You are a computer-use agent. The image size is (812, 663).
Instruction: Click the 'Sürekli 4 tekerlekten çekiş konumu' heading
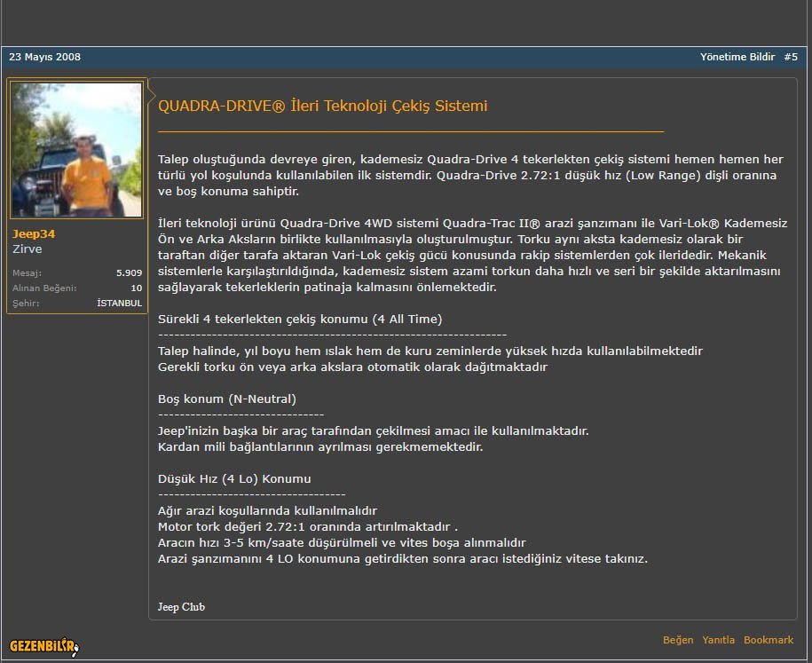click(300, 319)
